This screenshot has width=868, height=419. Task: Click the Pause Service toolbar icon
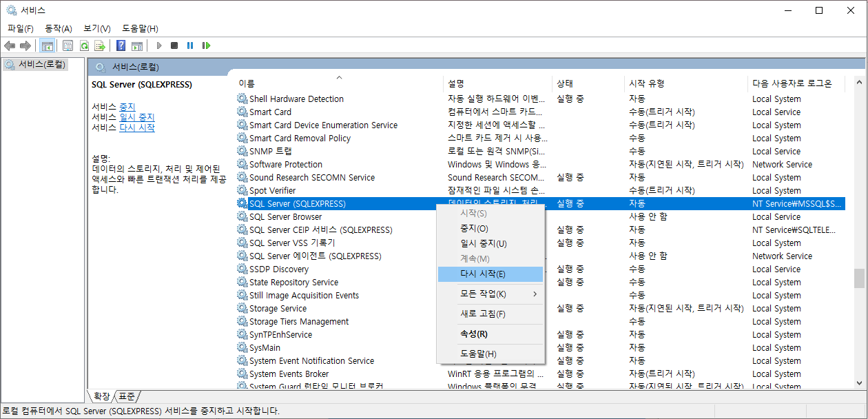pyautogui.click(x=190, y=45)
